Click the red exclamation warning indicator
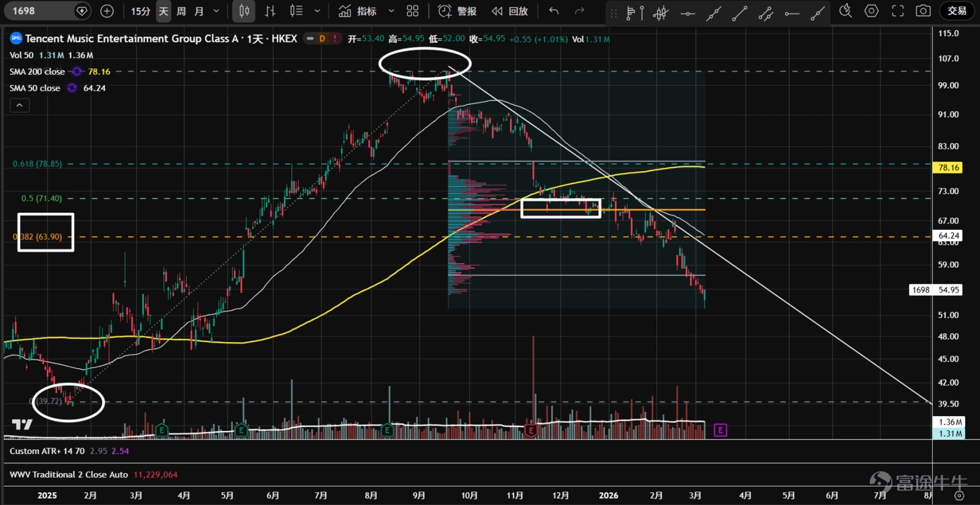 (335, 39)
